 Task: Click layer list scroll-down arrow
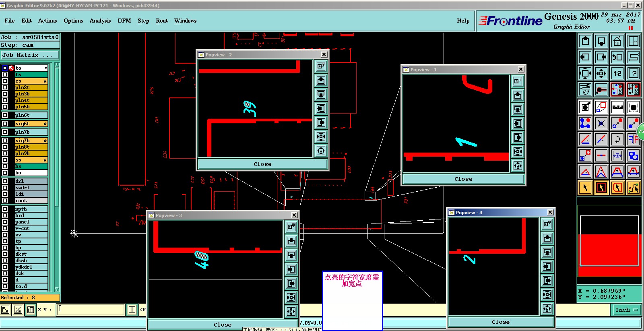click(x=57, y=289)
